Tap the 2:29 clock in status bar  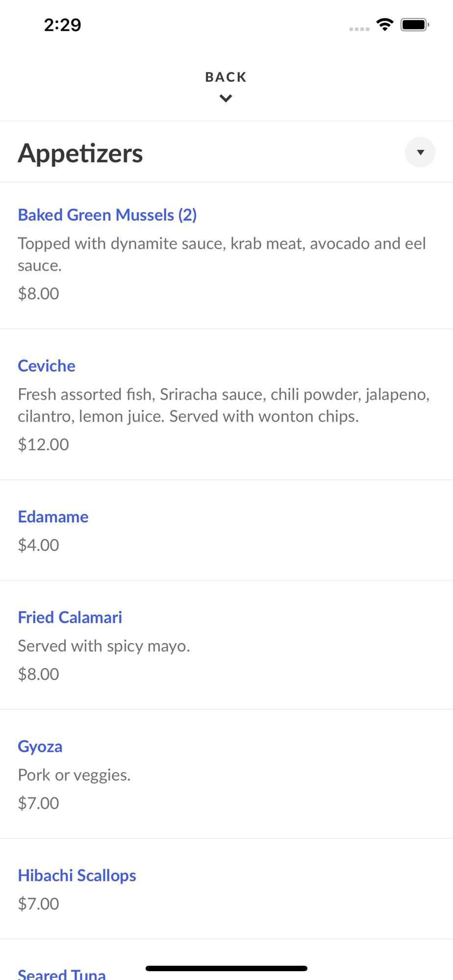point(62,25)
